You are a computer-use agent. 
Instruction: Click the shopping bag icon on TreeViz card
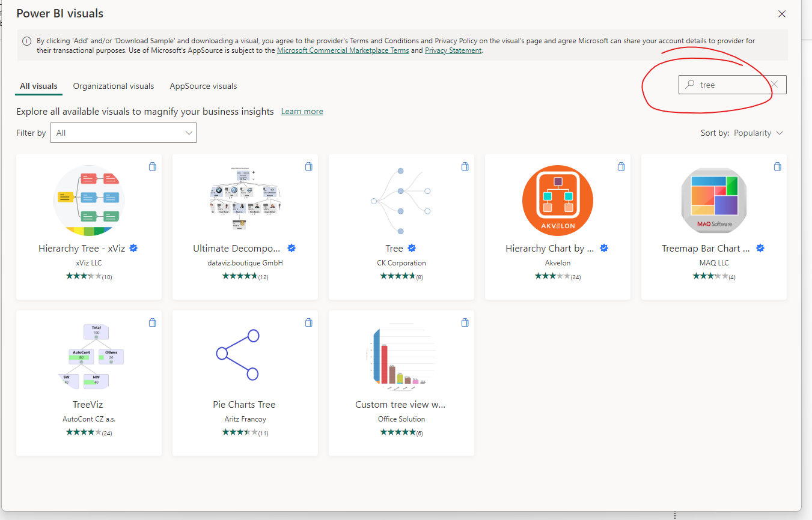(153, 322)
